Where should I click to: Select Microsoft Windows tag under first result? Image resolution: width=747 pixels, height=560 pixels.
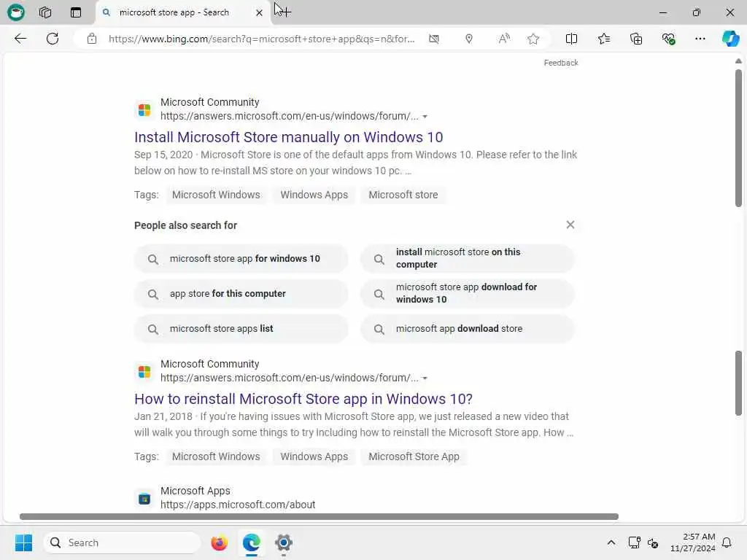216,195
